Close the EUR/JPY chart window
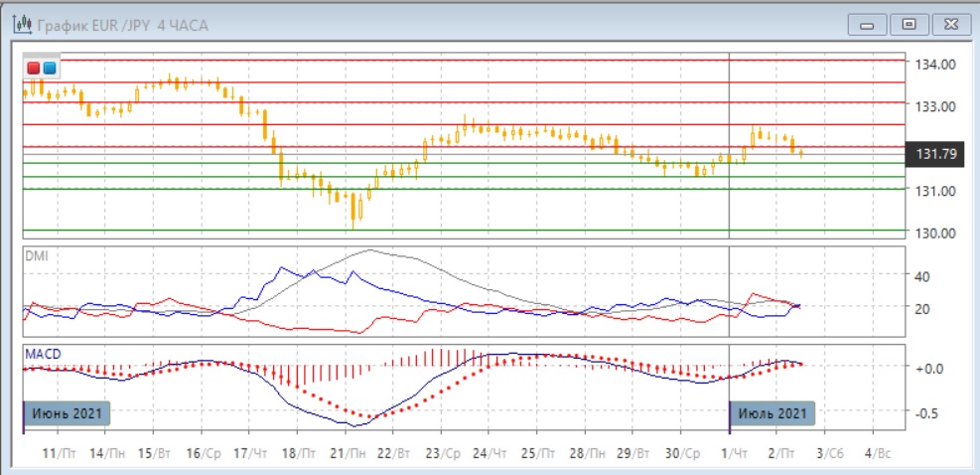Image resolution: width=980 pixels, height=475 pixels. pyautogui.click(x=948, y=24)
